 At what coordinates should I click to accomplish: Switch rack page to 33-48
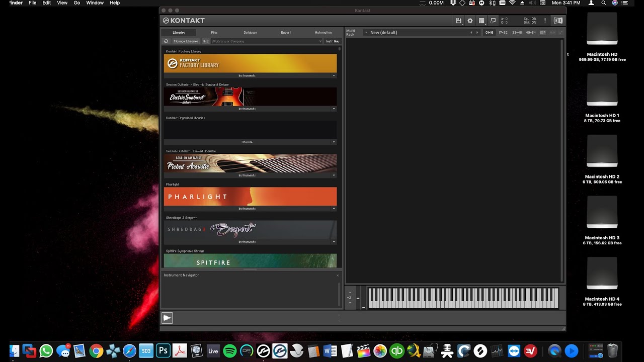tap(517, 32)
